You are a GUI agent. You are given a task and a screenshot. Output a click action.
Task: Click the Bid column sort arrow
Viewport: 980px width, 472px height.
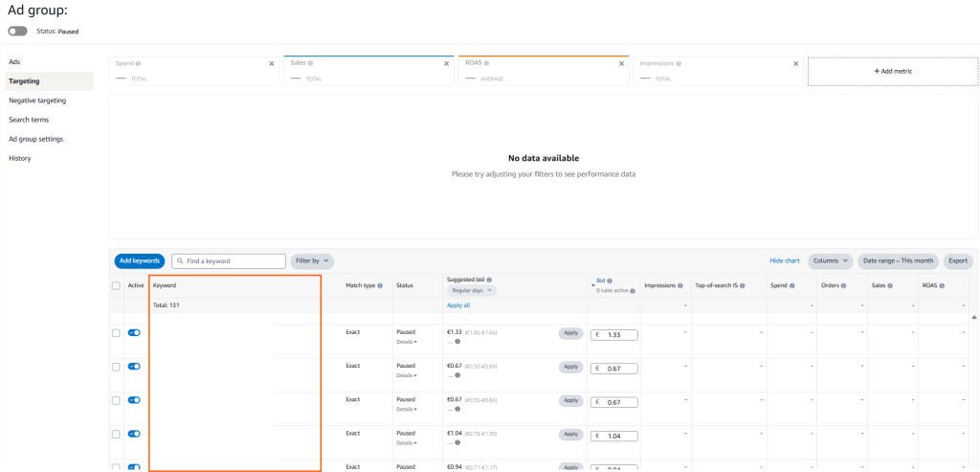point(592,285)
